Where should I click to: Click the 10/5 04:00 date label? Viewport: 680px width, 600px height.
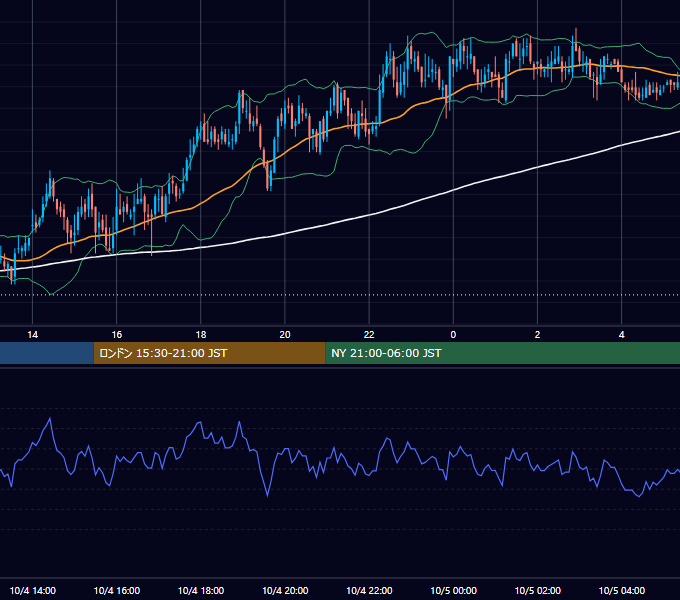click(x=621, y=590)
